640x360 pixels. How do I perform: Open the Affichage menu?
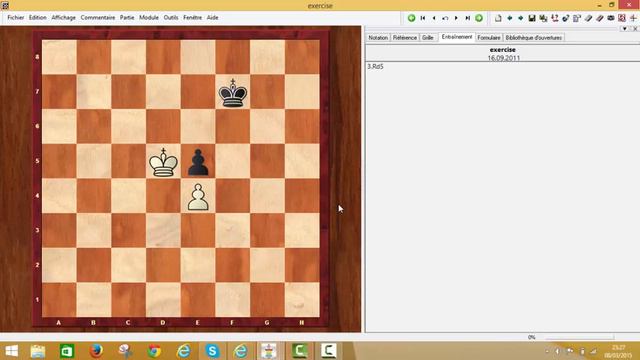64,18
